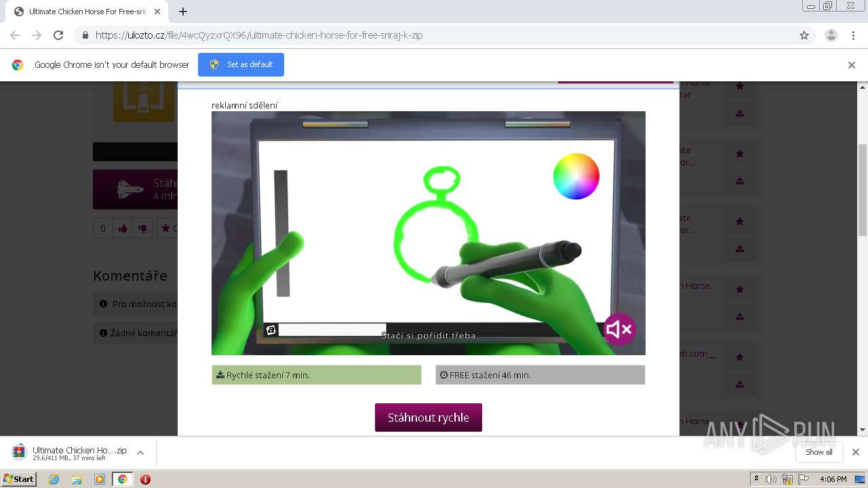Click the Komentáře heading

click(130, 276)
